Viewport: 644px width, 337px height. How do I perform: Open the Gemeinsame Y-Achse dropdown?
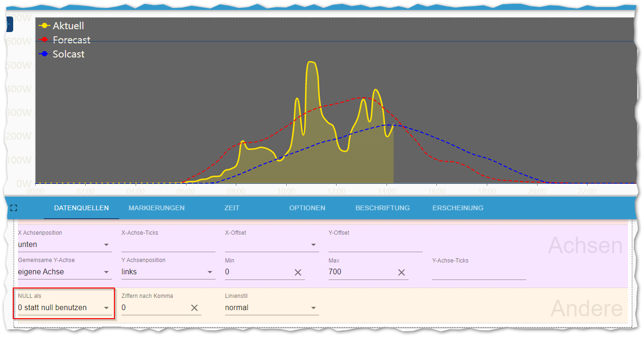(65, 272)
